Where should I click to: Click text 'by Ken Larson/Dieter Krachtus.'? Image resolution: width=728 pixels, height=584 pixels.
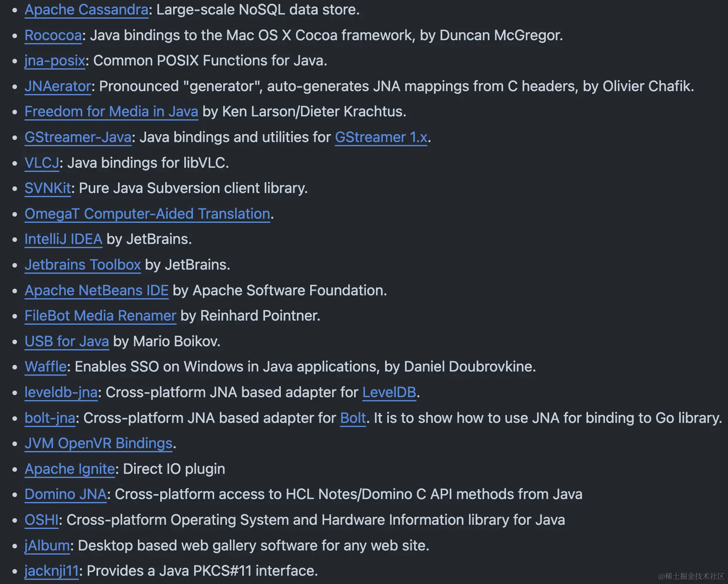point(304,111)
